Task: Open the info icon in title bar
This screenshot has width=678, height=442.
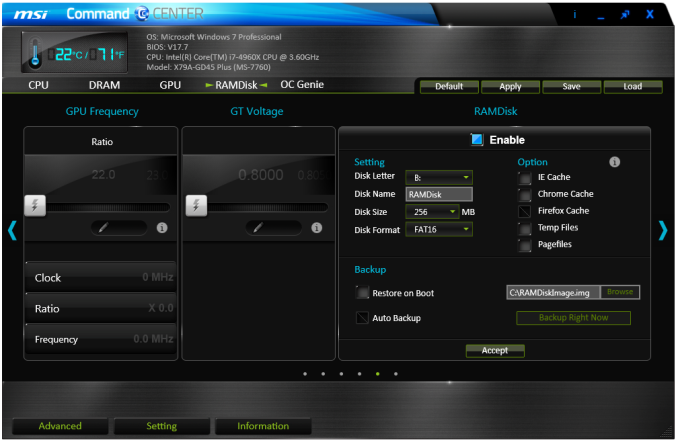Action: (575, 14)
